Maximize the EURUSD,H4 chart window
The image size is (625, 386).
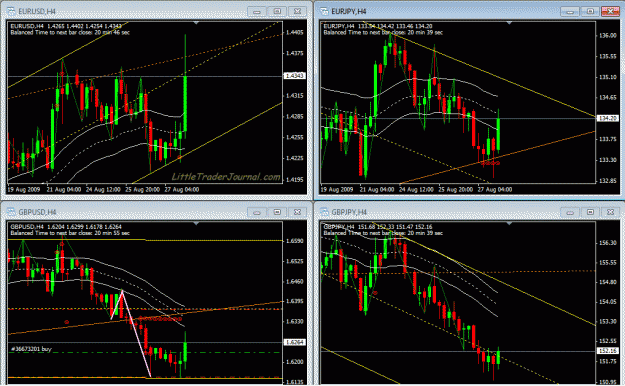tap(277, 12)
